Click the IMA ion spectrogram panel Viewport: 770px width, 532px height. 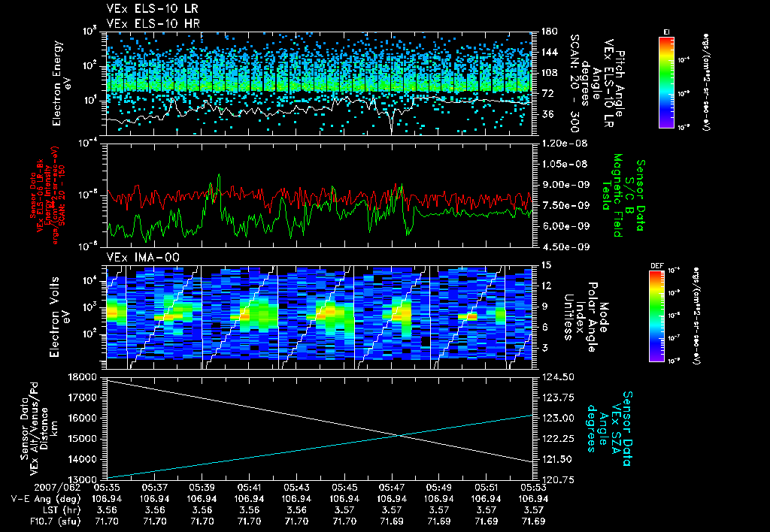pos(319,317)
